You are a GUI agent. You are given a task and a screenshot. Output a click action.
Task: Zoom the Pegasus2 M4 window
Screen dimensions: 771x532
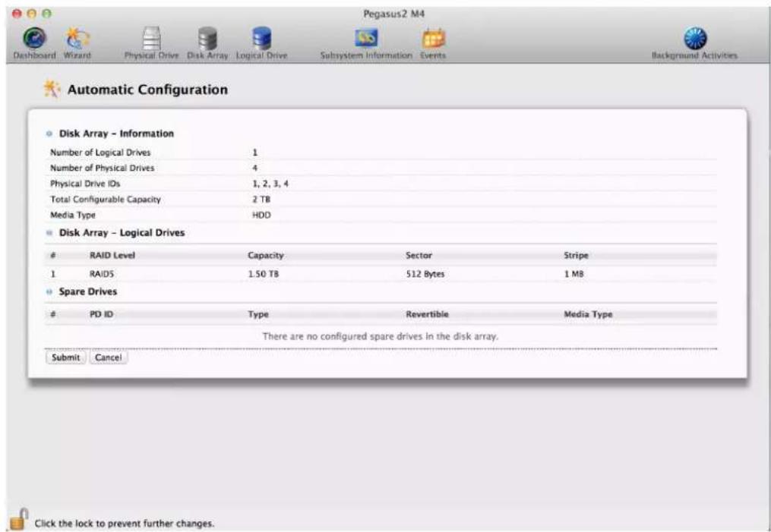click(46, 14)
